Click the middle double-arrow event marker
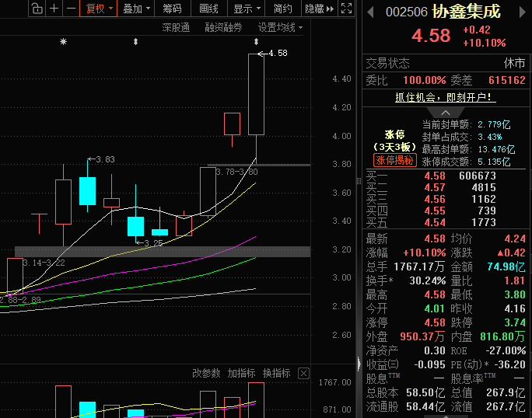532x418 pixels. coord(135,42)
